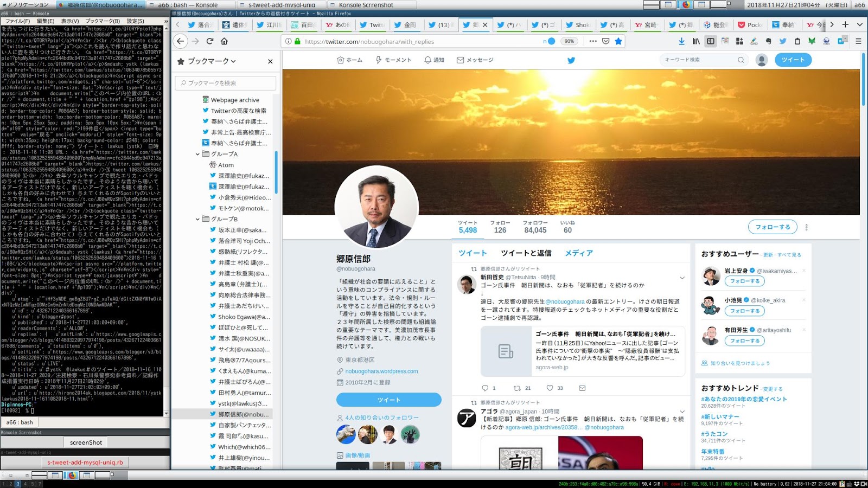Click the ツイート button under the profile bio
This screenshot has height=488, width=868.
coord(389,400)
